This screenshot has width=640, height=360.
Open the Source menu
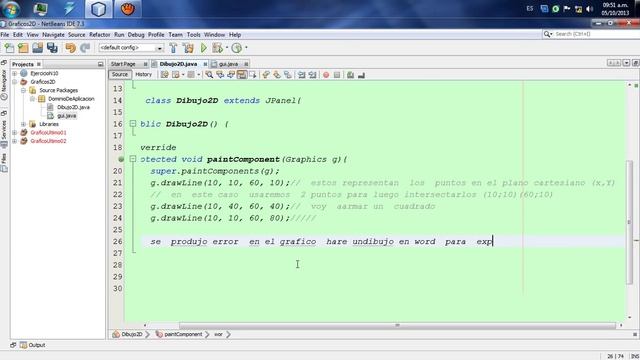click(x=76, y=35)
